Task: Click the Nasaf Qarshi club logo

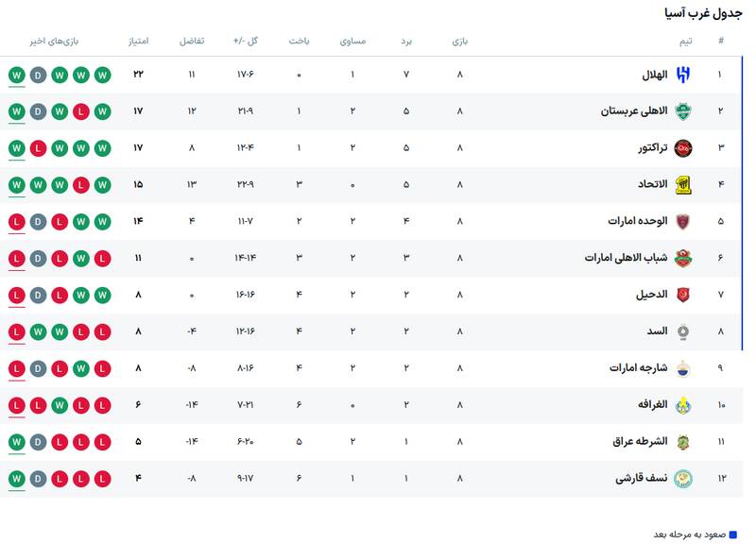Action: tap(683, 478)
